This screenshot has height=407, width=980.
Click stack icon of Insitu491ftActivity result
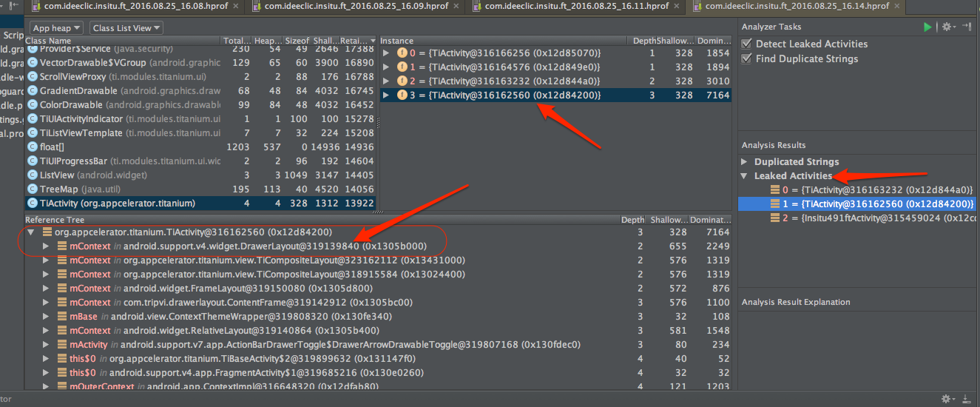[776, 218]
